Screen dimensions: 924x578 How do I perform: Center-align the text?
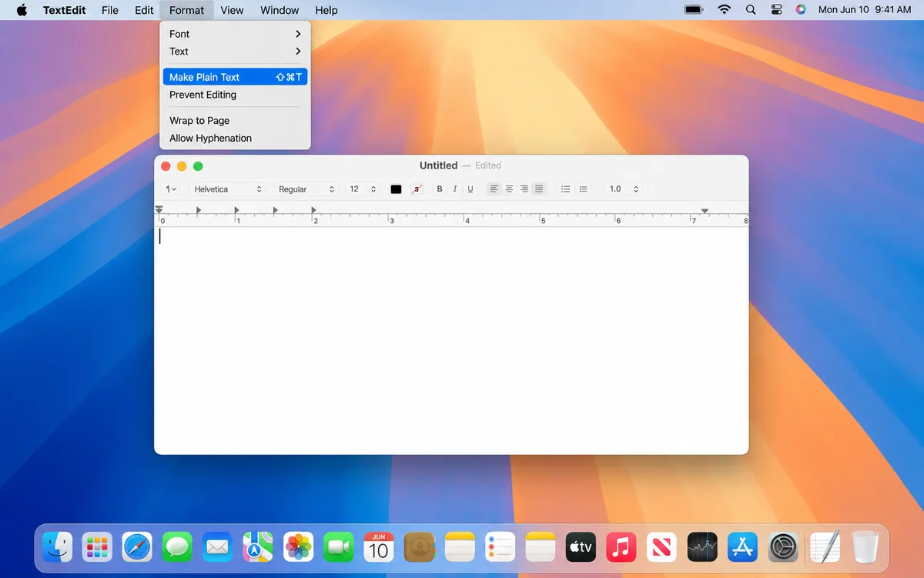tap(509, 189)
